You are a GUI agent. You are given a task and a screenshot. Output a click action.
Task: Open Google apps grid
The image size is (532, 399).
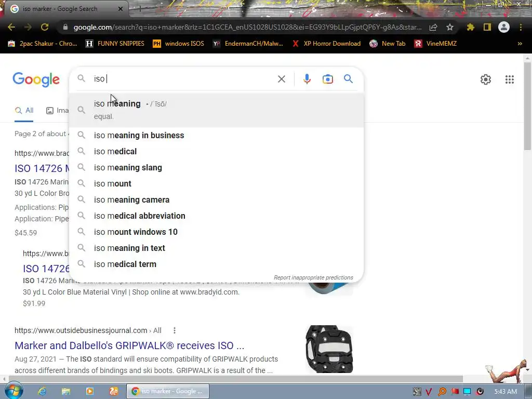point(509,79)
